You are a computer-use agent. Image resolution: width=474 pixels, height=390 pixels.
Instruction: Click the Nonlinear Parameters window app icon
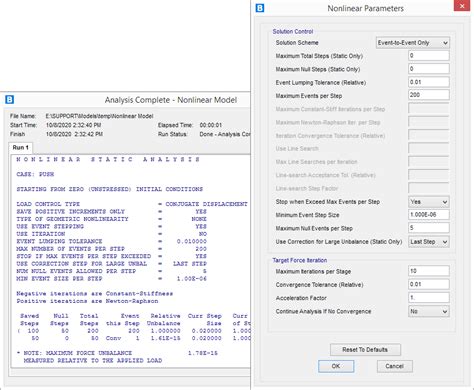[260, 8]
